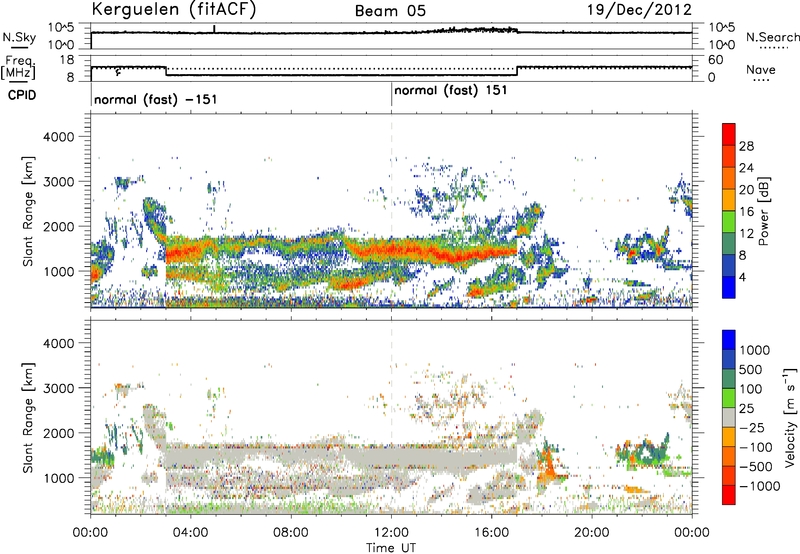Click the "normal (fast) -151" CPID text
Image resolution: width=800 pixels, height=554 pixels.
click(x=156, y=99)
